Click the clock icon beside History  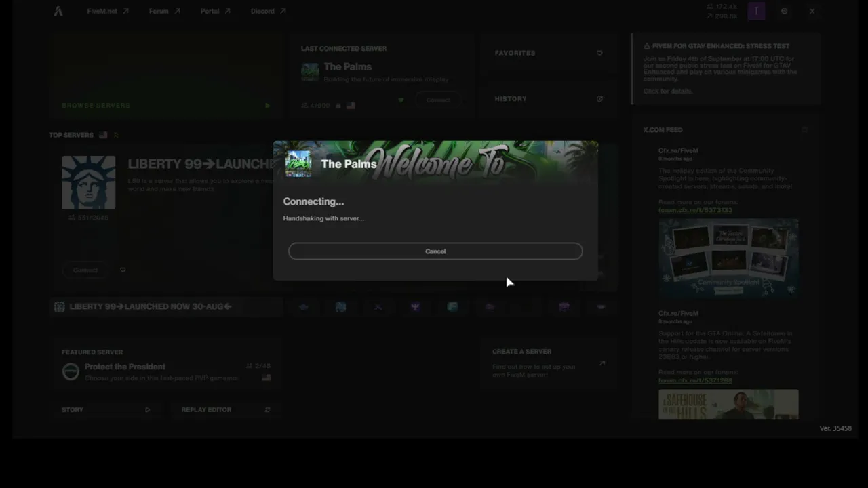[x=599, y=99]
